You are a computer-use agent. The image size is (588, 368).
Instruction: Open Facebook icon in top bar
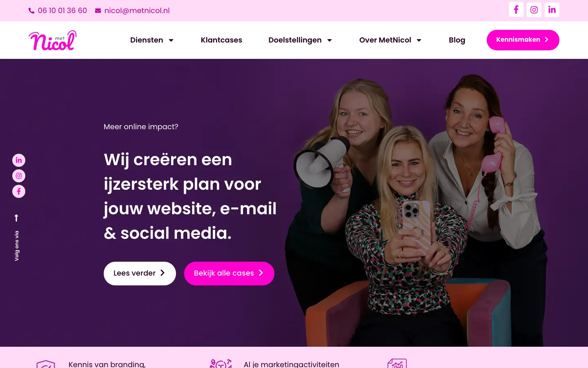[516, 10]
